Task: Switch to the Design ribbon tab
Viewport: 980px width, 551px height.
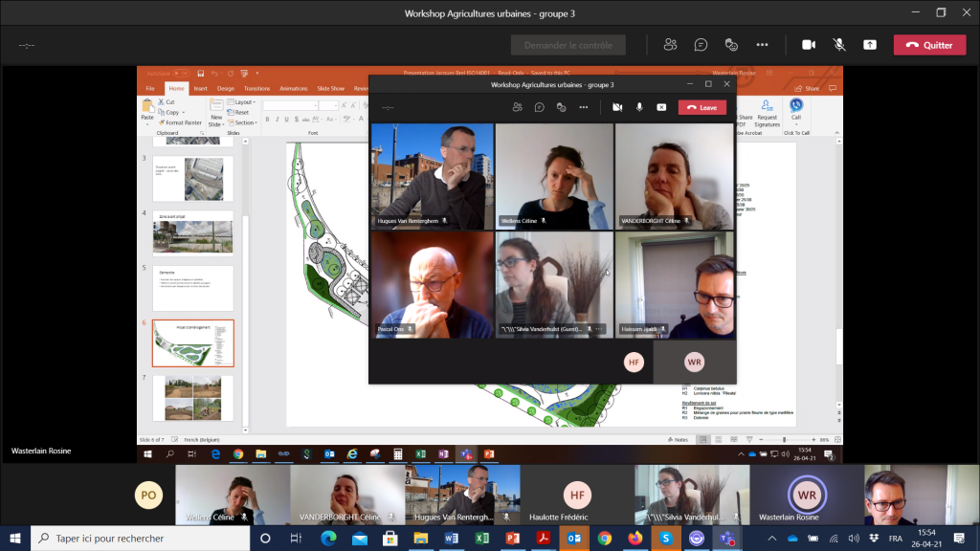Action: 226,89
